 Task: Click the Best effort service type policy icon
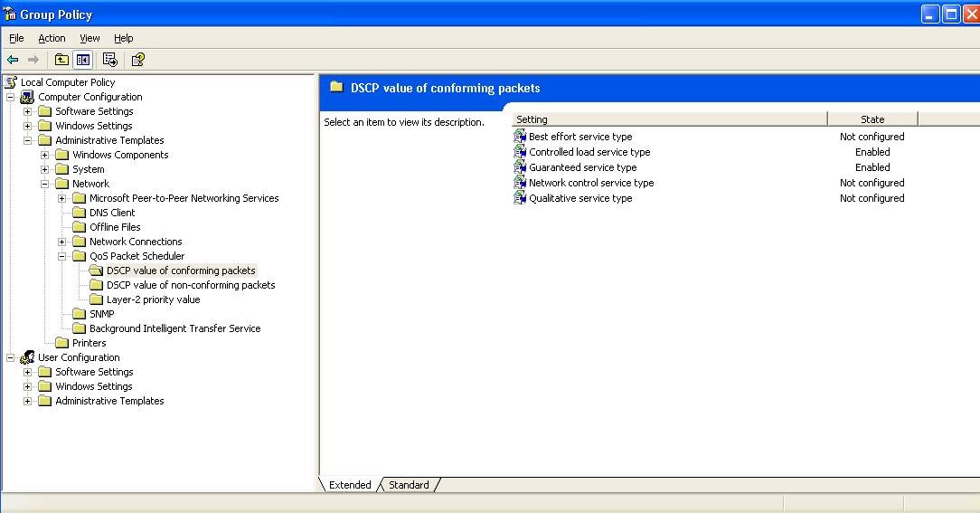[x=520, y=137]
